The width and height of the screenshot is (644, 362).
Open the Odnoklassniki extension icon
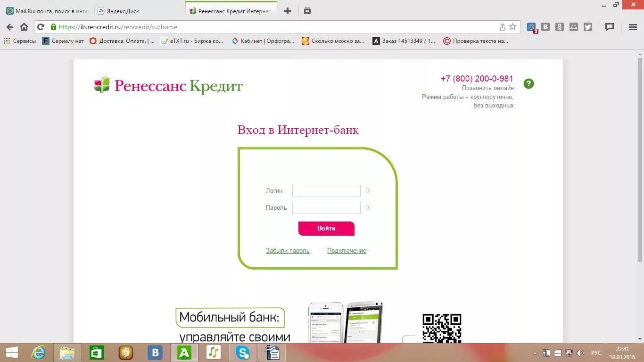tap(560, 27)
